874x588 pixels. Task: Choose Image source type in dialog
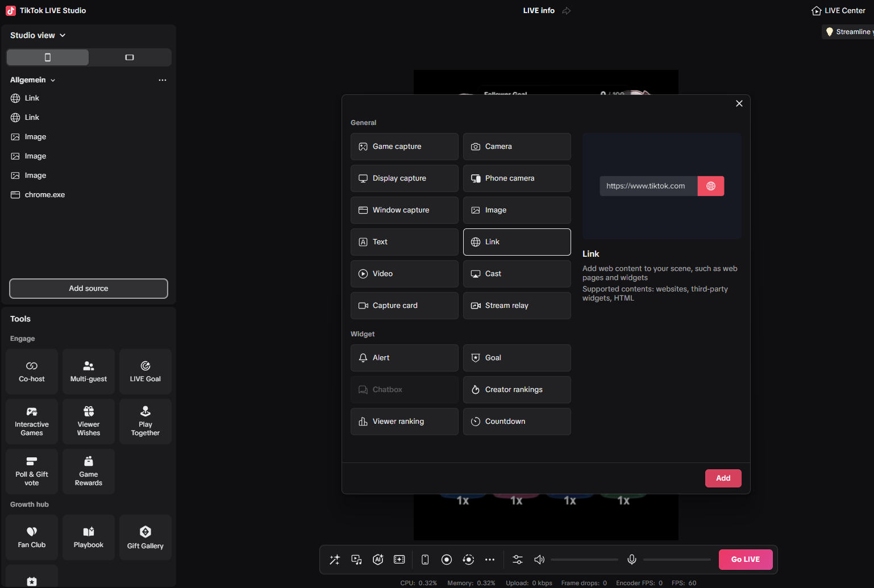tap(517, 210)
